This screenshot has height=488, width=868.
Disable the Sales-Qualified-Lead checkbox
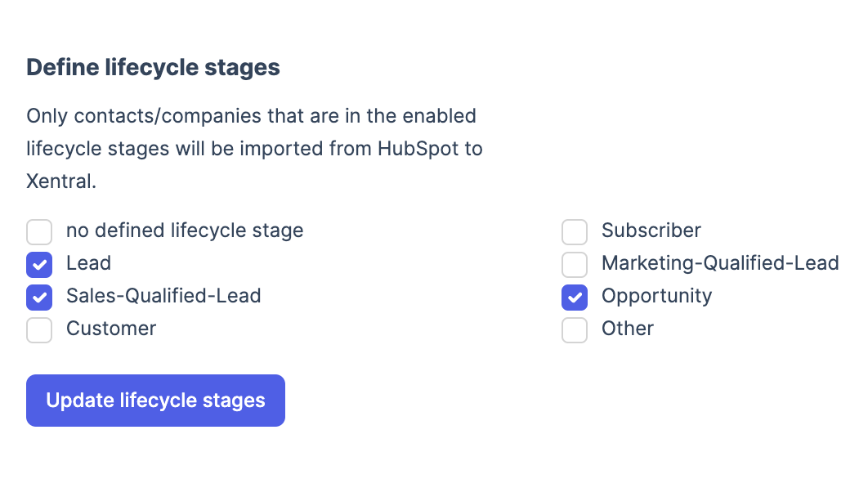click(39, 298)
